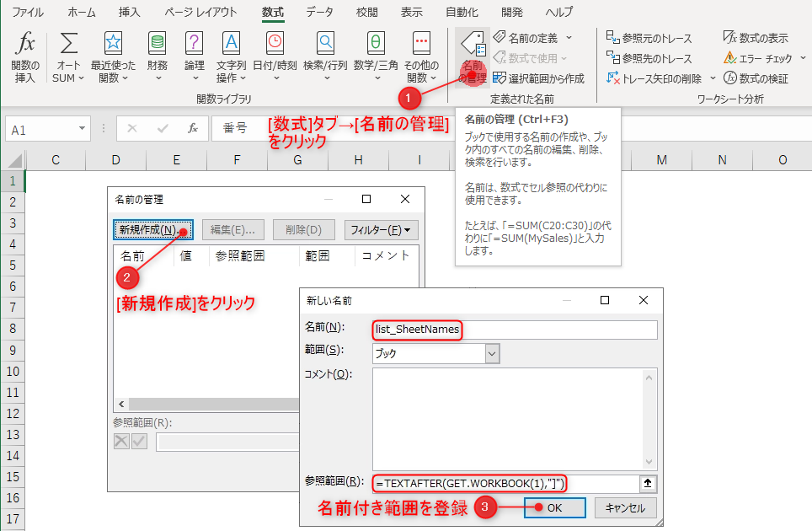Open Recently Used functions (最近使った関数)
The width and height of the screenshot is (812, 531).
(x=113, y=56)
